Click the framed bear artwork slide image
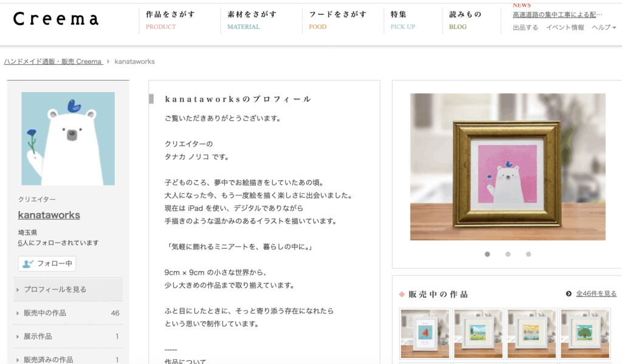 pyautogui.click(x=508, y=167)
